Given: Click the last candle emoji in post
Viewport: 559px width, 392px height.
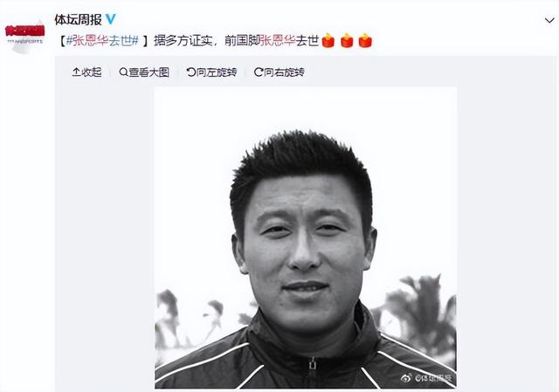Looking at the screenshot, I should coord(365,40).
